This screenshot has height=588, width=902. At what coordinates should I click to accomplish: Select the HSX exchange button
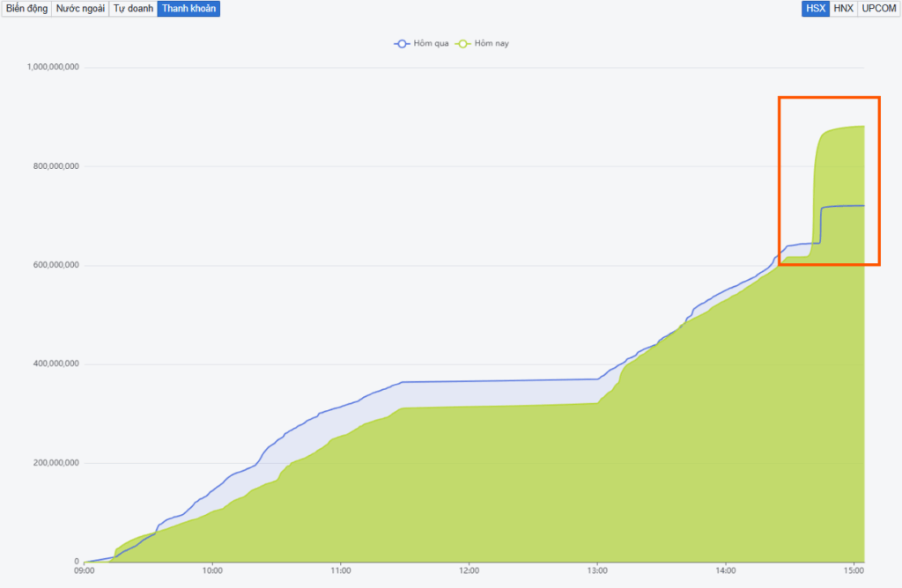pos(816,9)
